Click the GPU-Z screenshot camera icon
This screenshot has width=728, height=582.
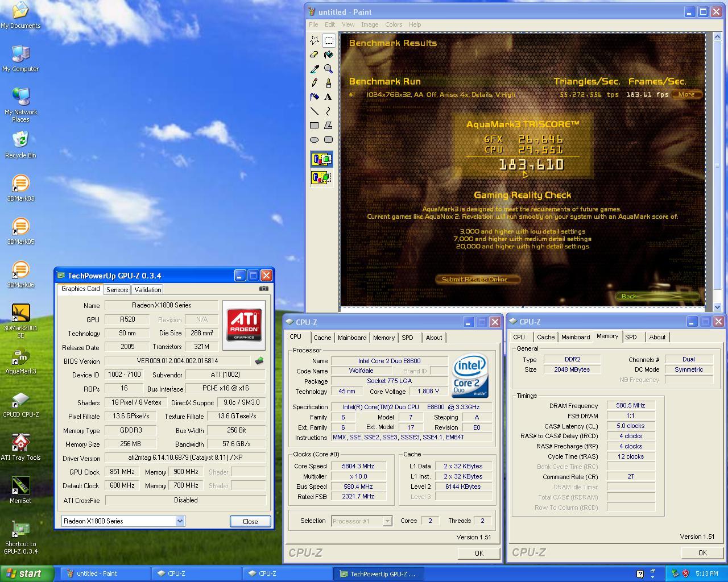click(263, 289)
